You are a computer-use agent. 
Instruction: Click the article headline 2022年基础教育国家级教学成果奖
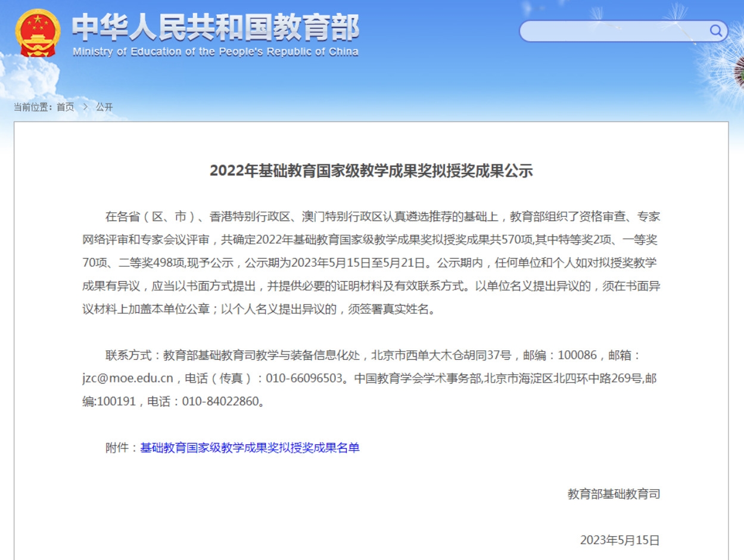pos(371,171)
